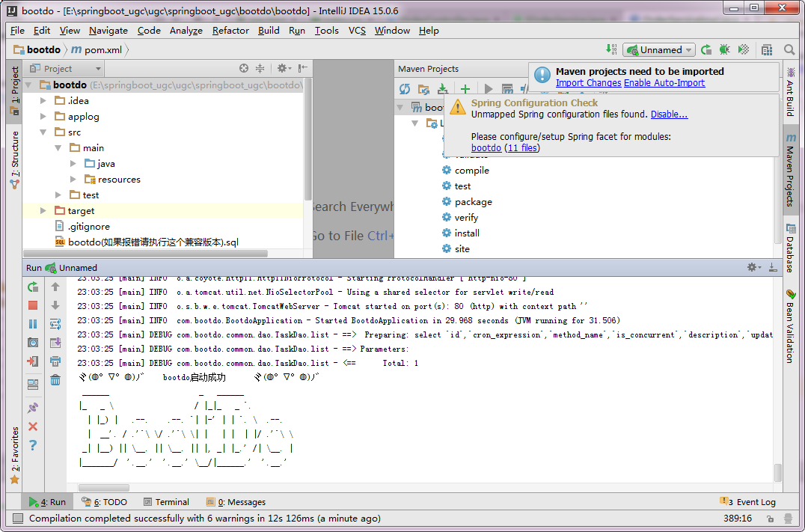
Task: Pause output with the blue pause icon
Action: (33, 324)
